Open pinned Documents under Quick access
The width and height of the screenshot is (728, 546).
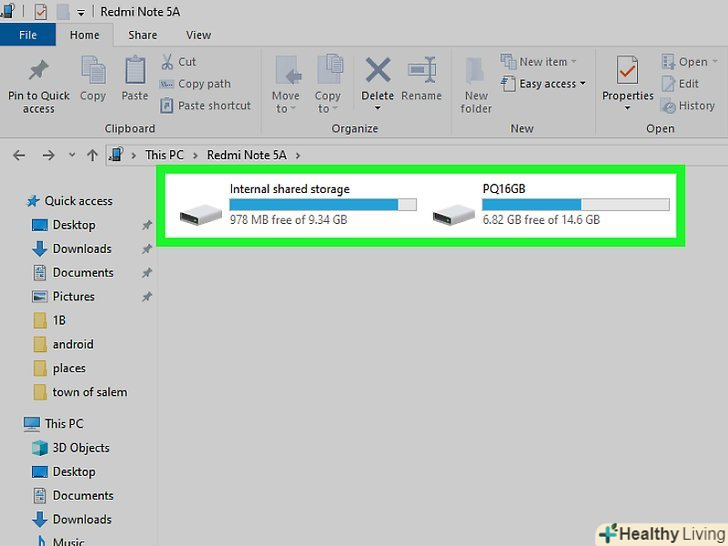83,273
